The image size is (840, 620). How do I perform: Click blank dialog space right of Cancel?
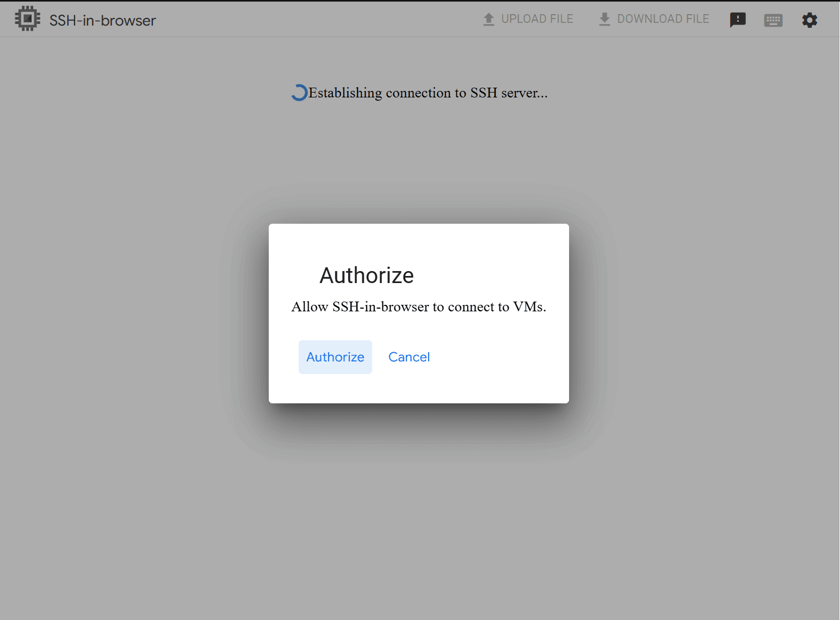pos(501,357)
